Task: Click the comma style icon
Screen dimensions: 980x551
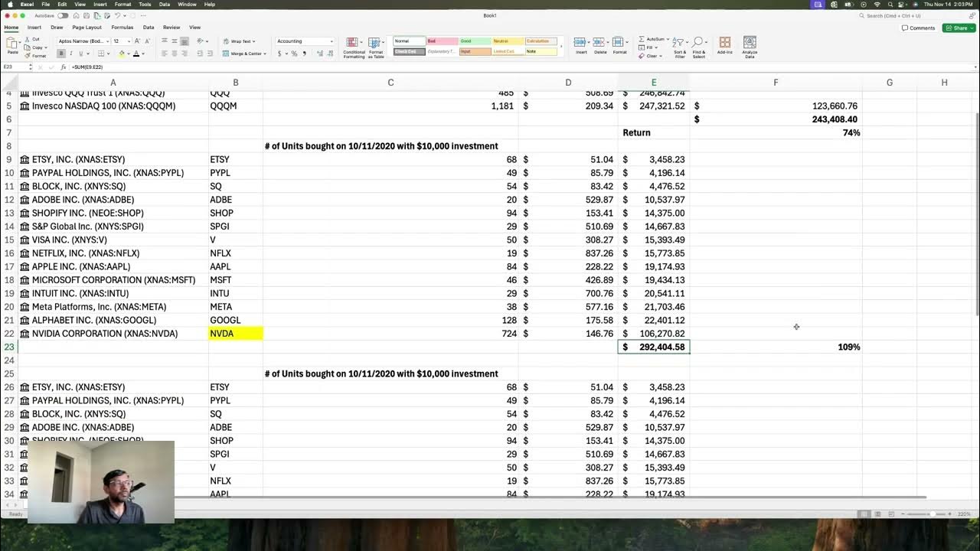Action: pyautogui.click(x=305, y=54)
